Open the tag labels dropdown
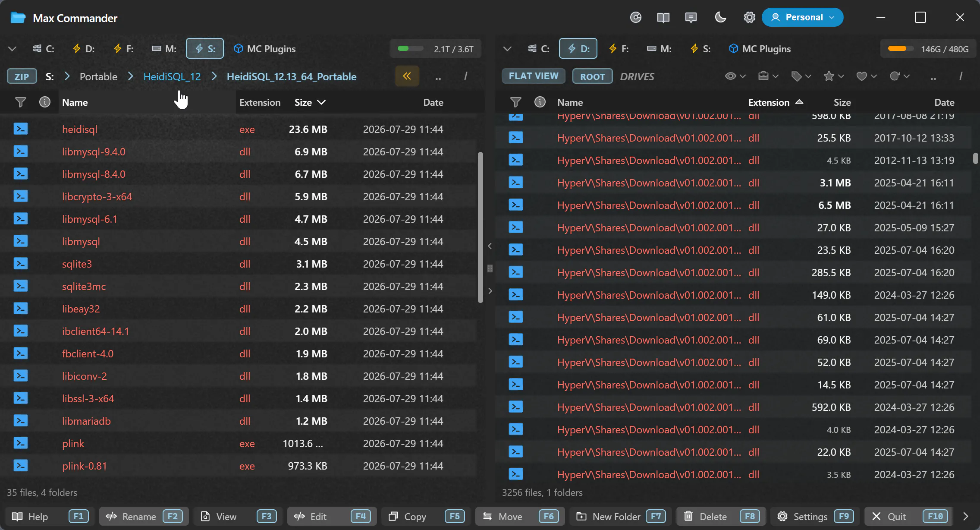The image size is (980, 530). 801,76
